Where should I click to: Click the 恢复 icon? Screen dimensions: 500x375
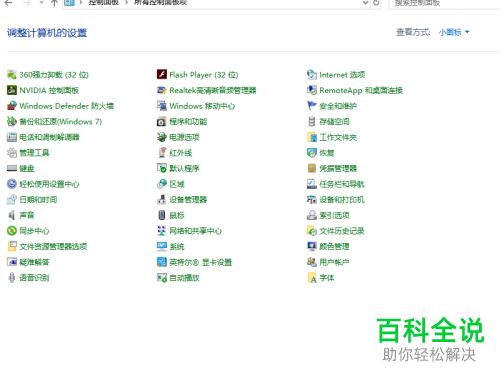click(312, 153)
